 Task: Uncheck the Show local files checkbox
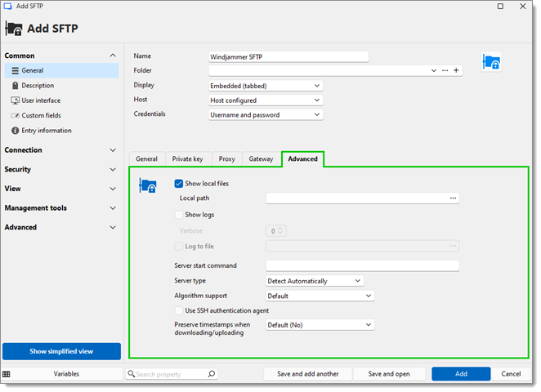(179, 184)
